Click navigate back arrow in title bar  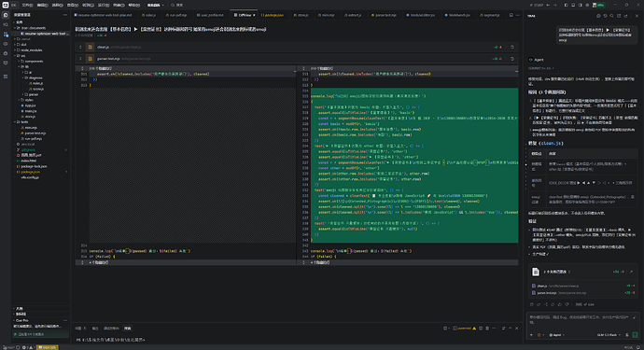tap(548, 5)
